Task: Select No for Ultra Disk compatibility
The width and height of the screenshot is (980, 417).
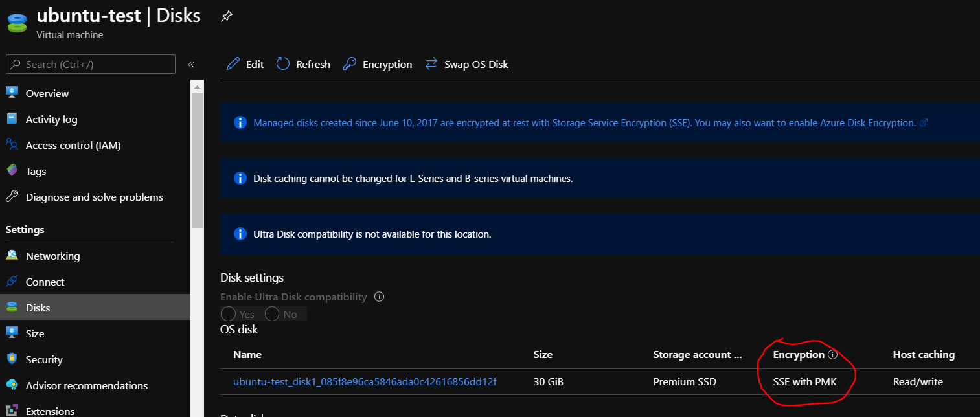Action: [272, 314]
